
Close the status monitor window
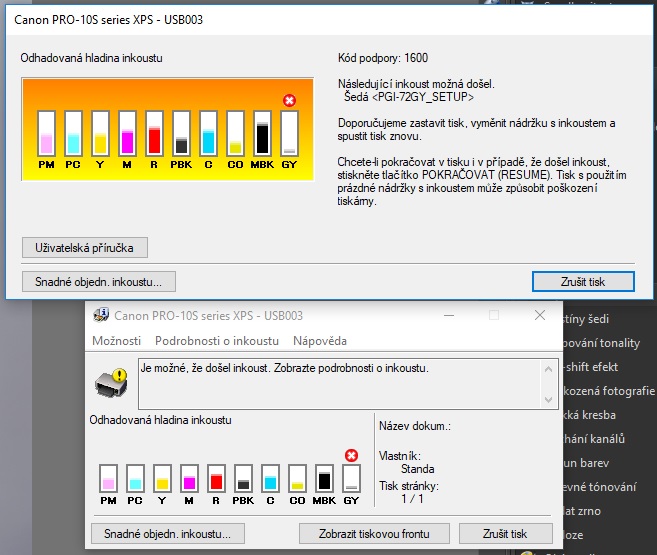(540, 315)
